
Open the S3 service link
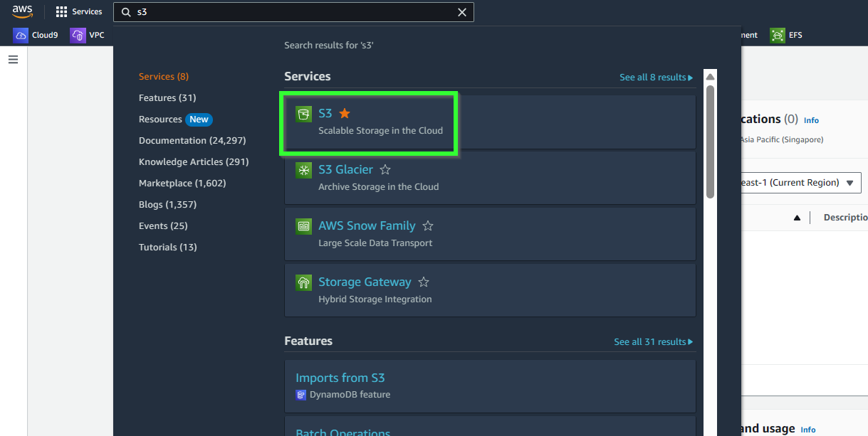325,113
